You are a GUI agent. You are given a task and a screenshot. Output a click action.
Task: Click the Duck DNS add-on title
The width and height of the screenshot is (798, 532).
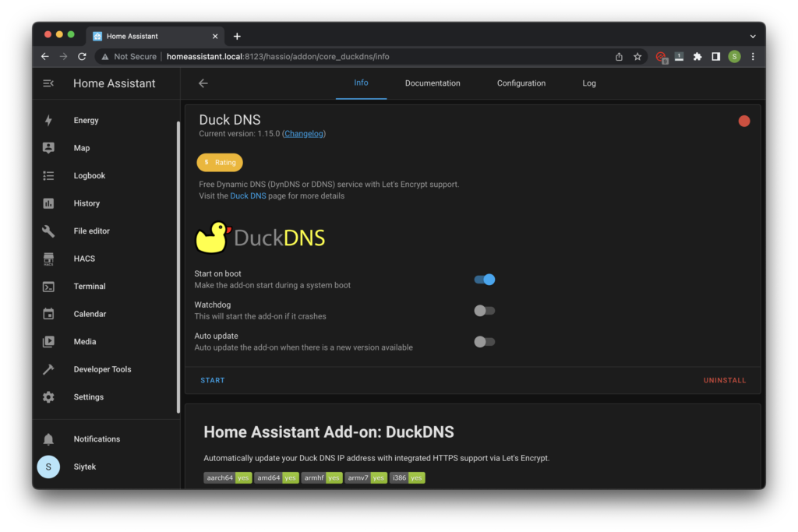click(230, 119)
